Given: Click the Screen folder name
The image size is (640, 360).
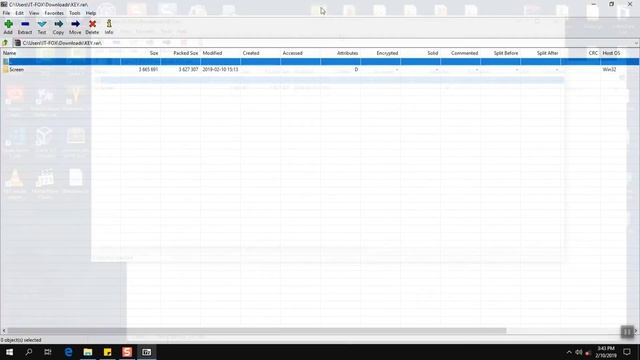Looking at the screenshot, I should [17, 70].
